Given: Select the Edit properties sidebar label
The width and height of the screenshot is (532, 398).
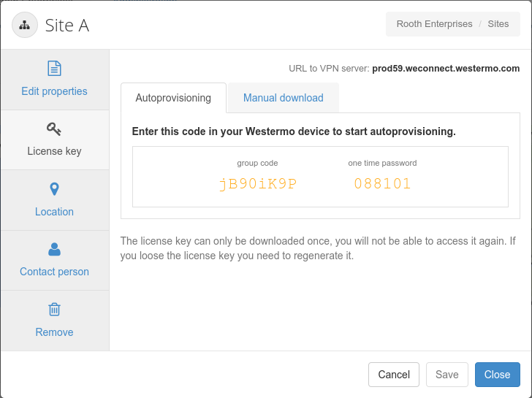Looking at the screenshot, I should tap(54, 91).
